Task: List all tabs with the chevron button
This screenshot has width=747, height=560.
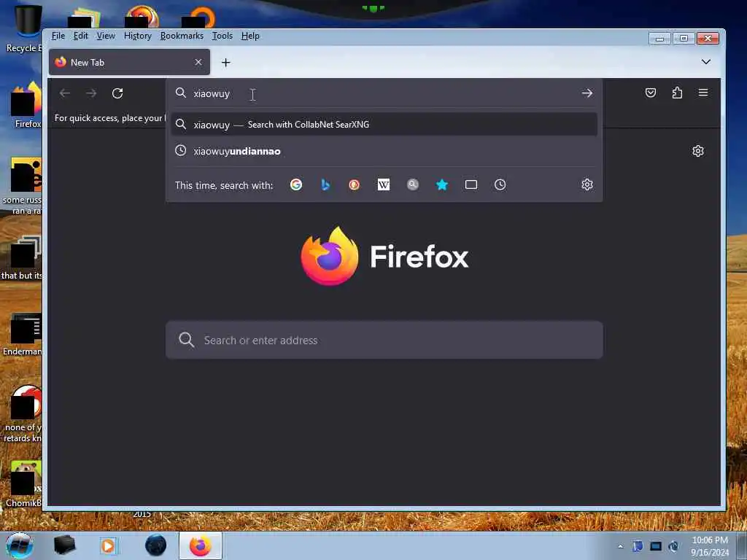Action: [706, 62]
